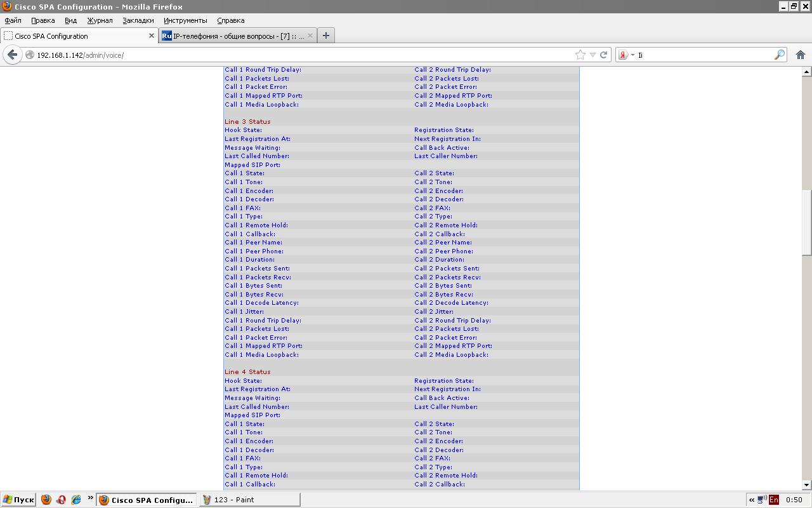Open the Вид menu
The image size is (812, 508).
coord(70,20)
